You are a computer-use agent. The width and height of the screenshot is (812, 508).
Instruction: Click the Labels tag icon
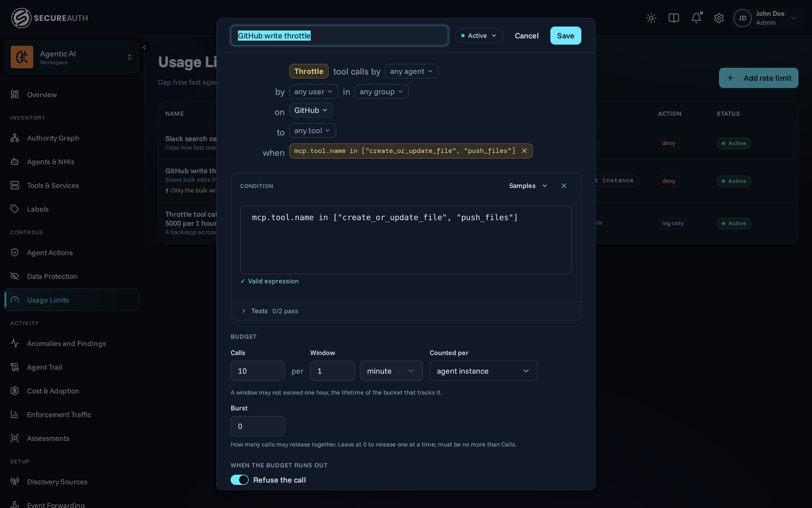pos(15,209)
